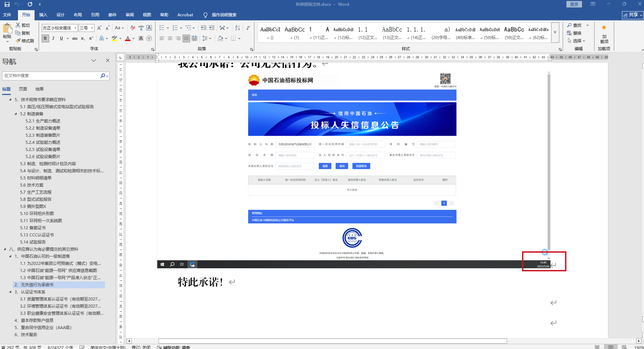The image size is (644, 349).
Task: Click the search magnifier in navigation pane
Action: (103, 76)
